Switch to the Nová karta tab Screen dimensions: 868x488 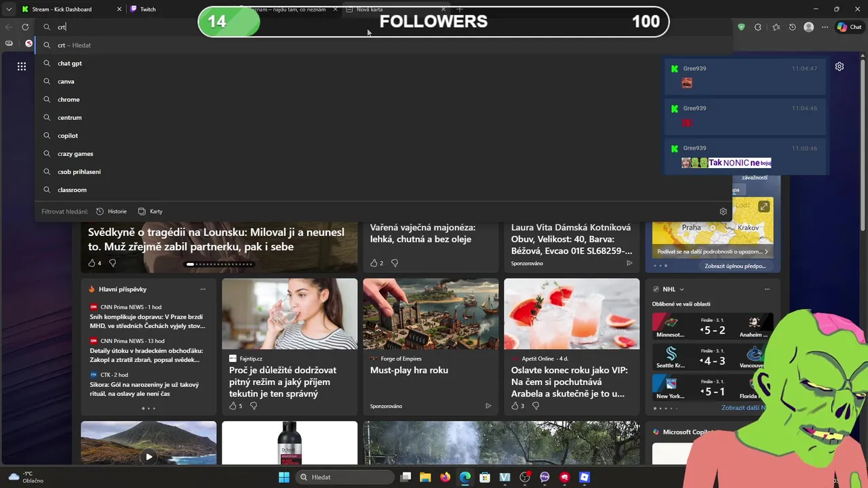[x=395, y=9]
